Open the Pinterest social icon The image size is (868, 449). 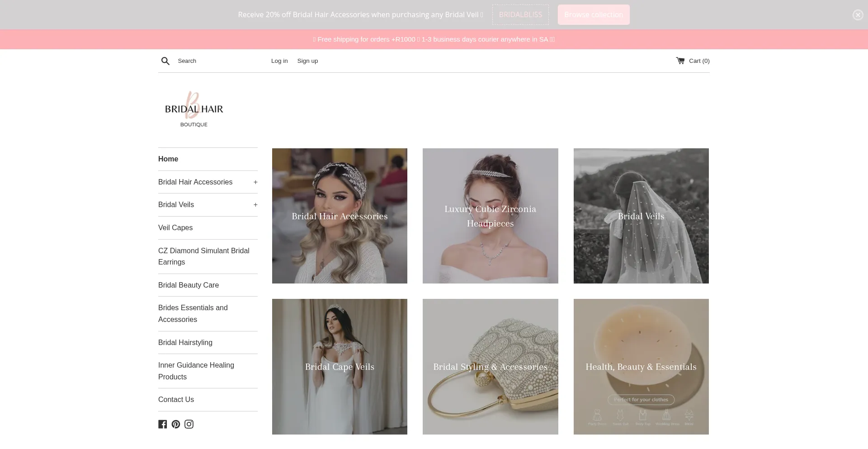[x=176, y=424]
